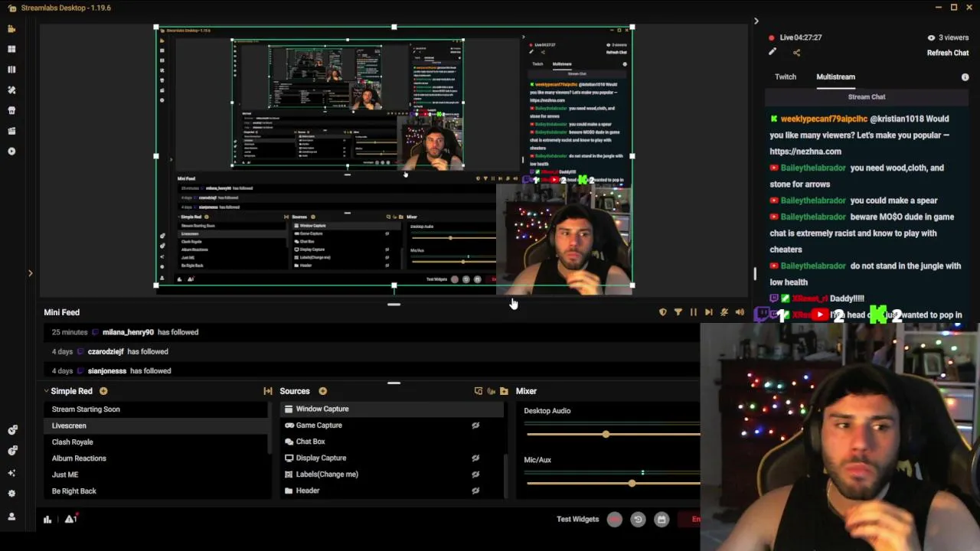Image resolution: width=980 pixels, height=551 pixels.
Task: Show the hidden Display Capture source
Action: pyautogui.click(x=475, y=458)
